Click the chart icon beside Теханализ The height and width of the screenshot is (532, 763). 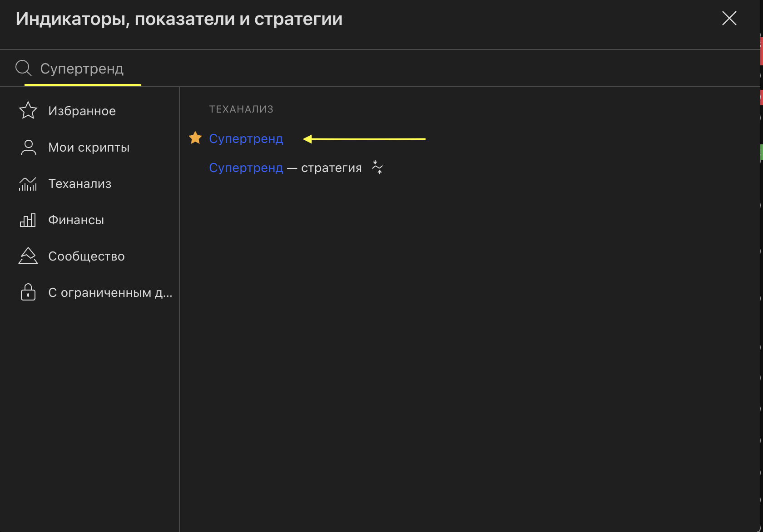pyautogui.click(x=28, y=184)
